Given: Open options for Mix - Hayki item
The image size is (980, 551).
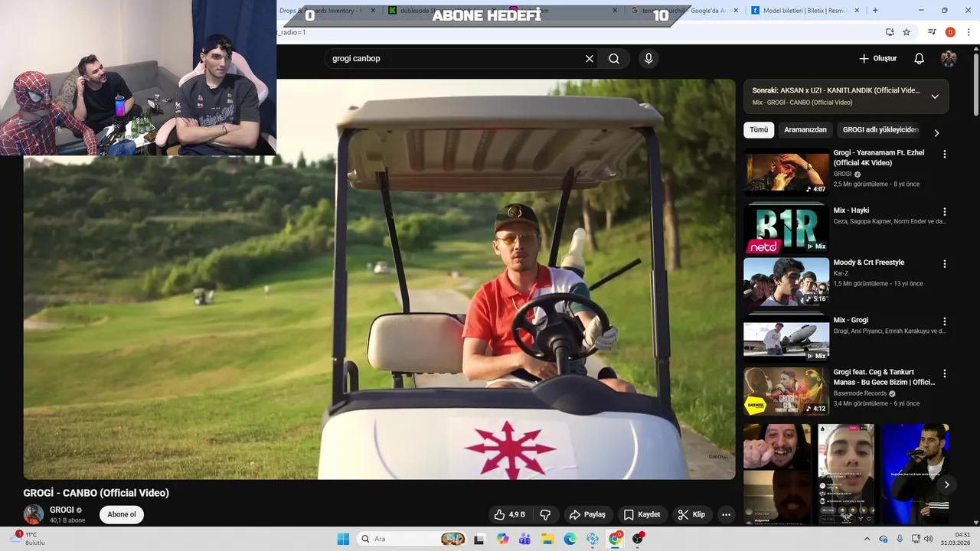Looking at the screenshot, I should coord(944,211).
